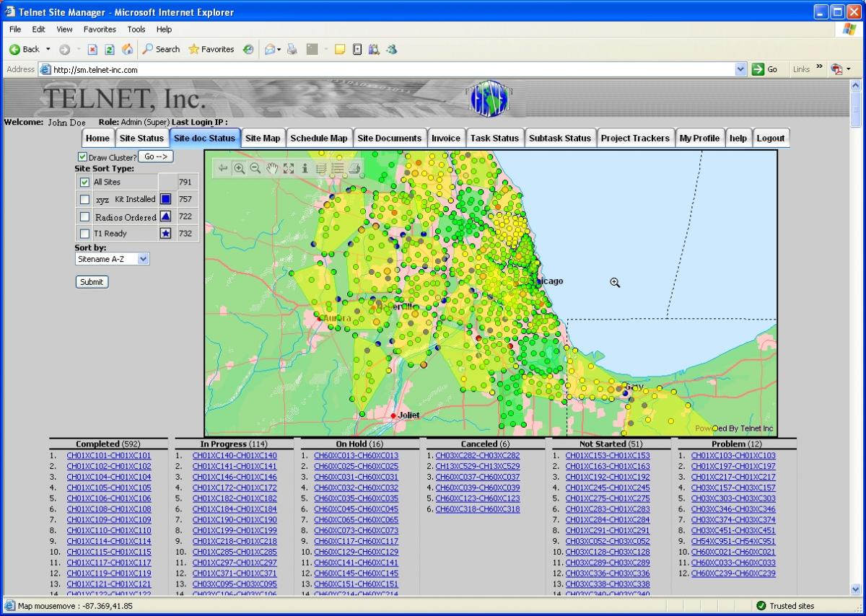This screenshot has height=616, width=866.
Task: Check the T1 Ready checkbox
Action: click(x=85, y=234)
